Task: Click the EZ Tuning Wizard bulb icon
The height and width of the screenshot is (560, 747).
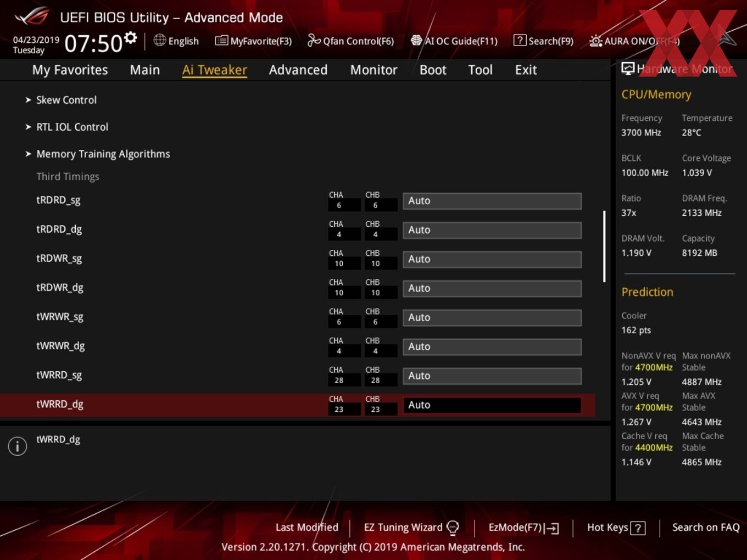Action: click(x=453, y=528)
